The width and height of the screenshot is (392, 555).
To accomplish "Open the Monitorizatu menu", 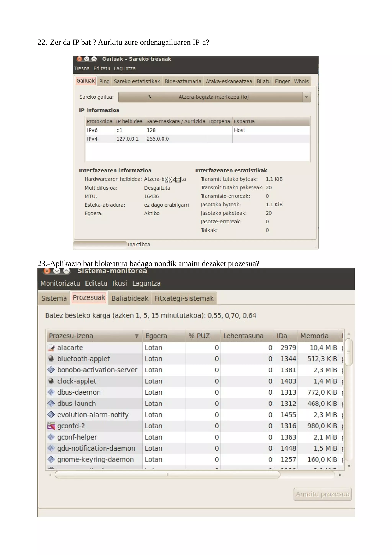I will click(60, 283).
